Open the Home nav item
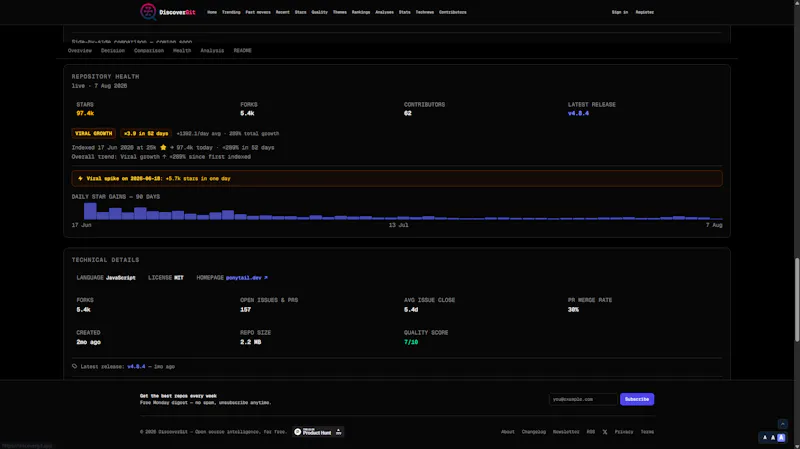Image resolution: width=800 pixels, height=449 pixels. coord(212,12)
